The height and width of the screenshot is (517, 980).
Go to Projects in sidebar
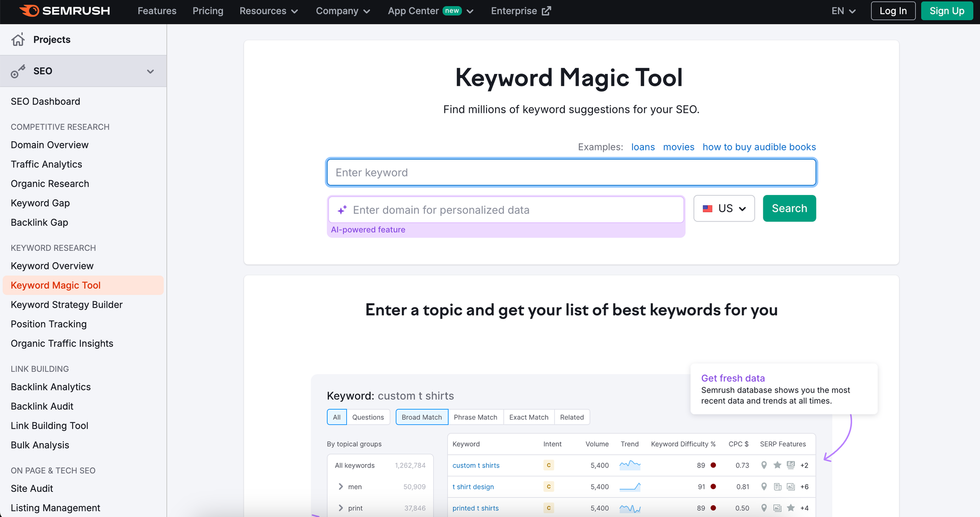click(x=52, y=40)
